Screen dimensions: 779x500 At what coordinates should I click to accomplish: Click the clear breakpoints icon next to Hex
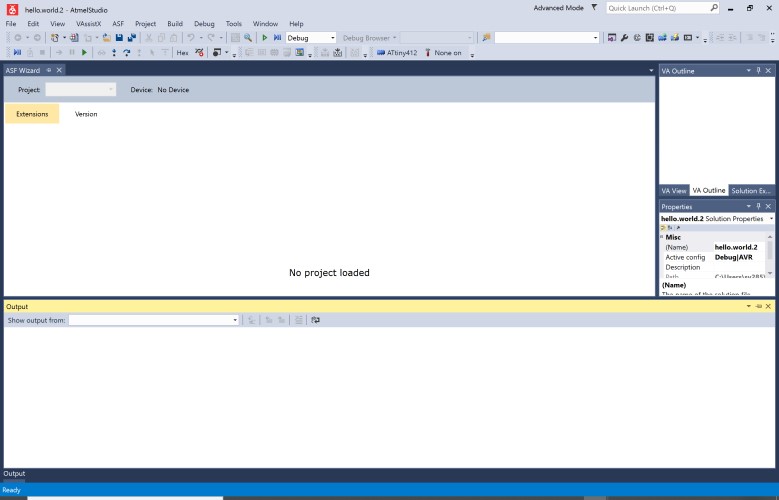point(199,53)
